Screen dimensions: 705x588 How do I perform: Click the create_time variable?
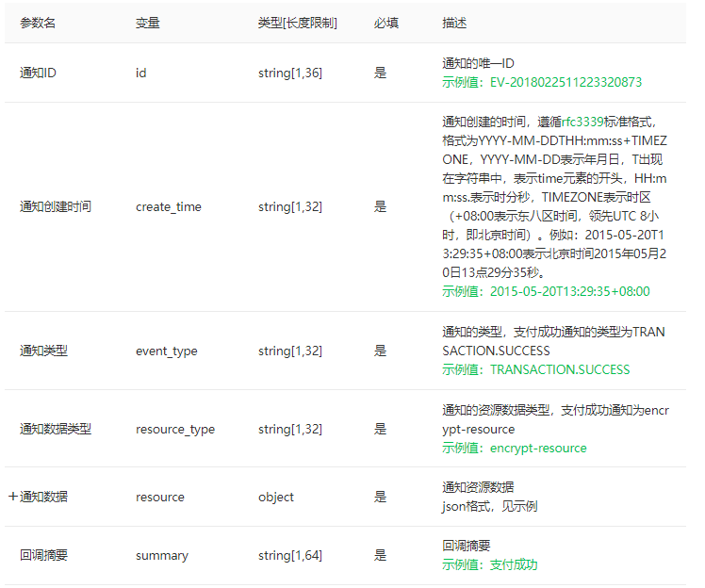pos(169,206)
